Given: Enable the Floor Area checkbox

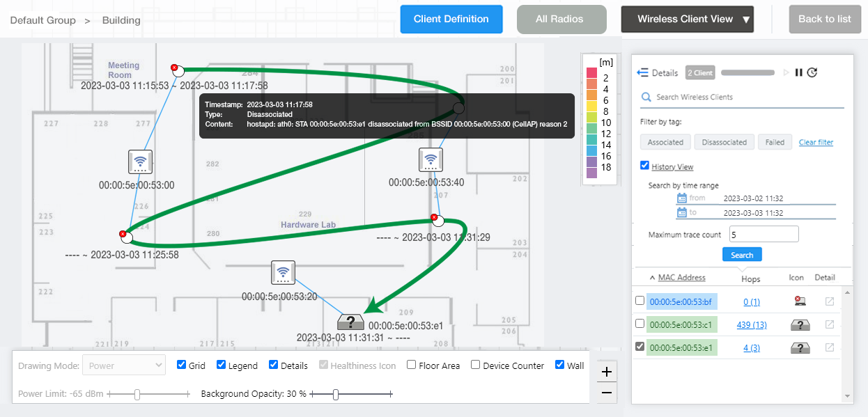Looking at the screenshot, I should (x=412, y=365).
